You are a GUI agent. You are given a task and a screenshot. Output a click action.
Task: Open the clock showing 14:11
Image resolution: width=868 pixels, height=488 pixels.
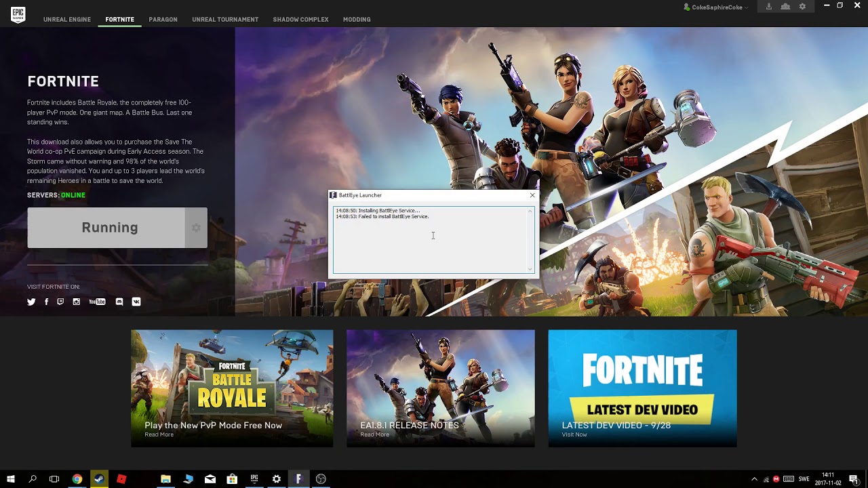pos(828,479)
